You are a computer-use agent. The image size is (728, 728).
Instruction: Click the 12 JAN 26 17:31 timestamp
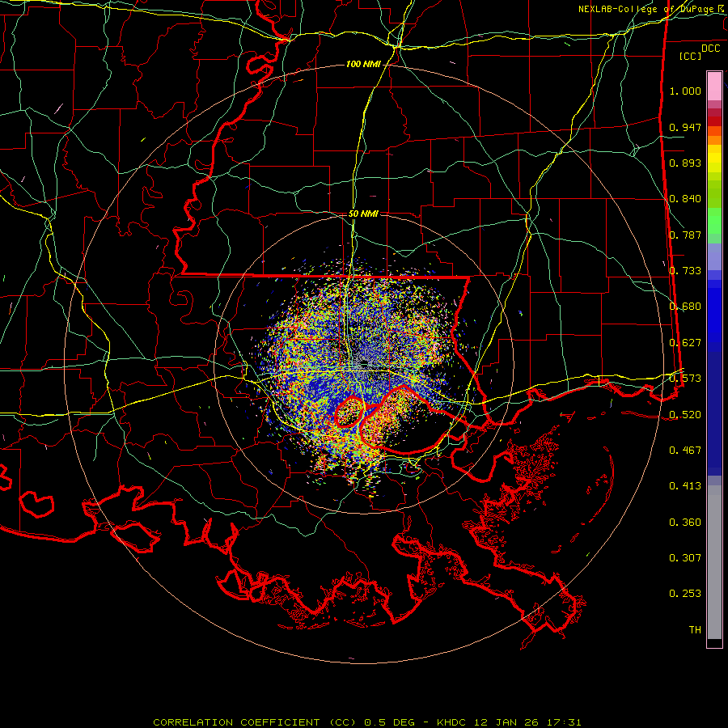coord(528,722)
